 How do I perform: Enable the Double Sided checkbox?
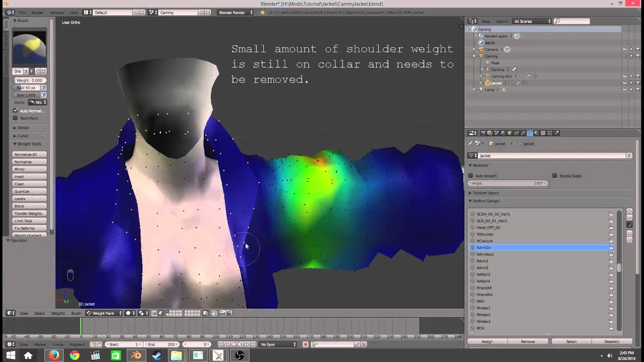coord(555,176)
